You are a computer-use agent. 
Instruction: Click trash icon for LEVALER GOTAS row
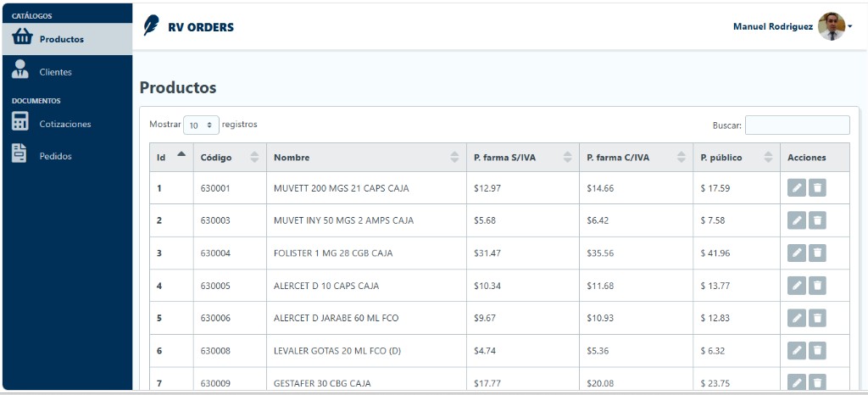(x=817, y=351)
